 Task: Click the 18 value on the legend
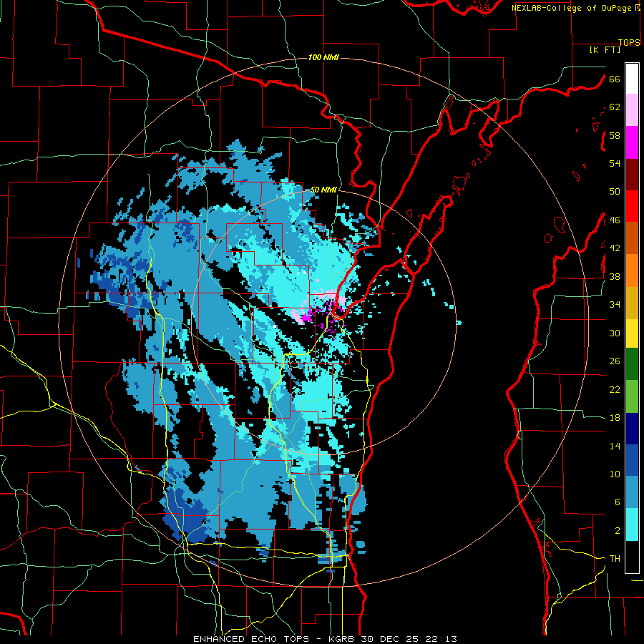click(615, 418)
